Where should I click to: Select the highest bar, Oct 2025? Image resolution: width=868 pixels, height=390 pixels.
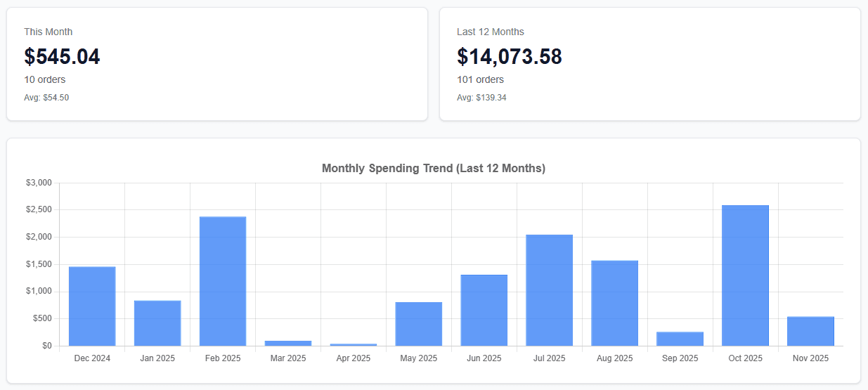tap(746, 275)
